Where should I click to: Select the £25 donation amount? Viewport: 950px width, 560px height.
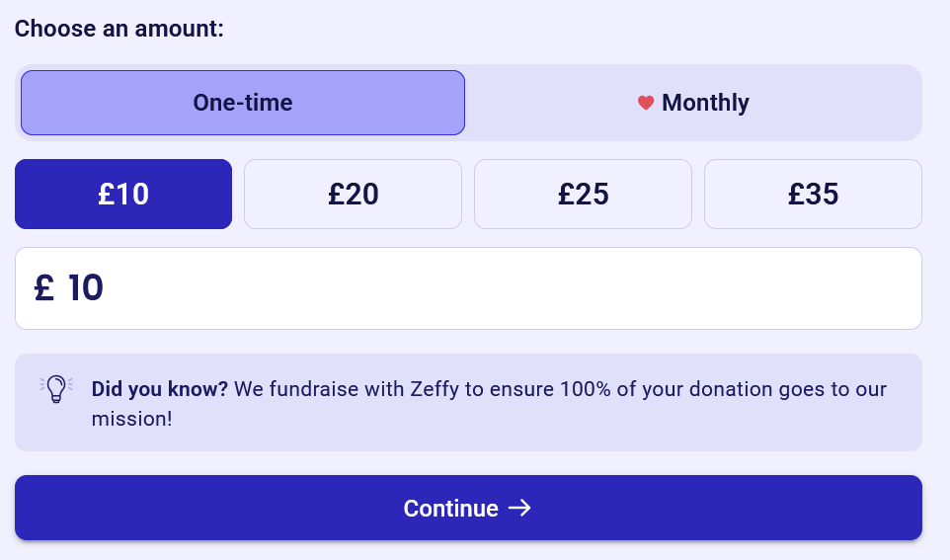(583, 194)
